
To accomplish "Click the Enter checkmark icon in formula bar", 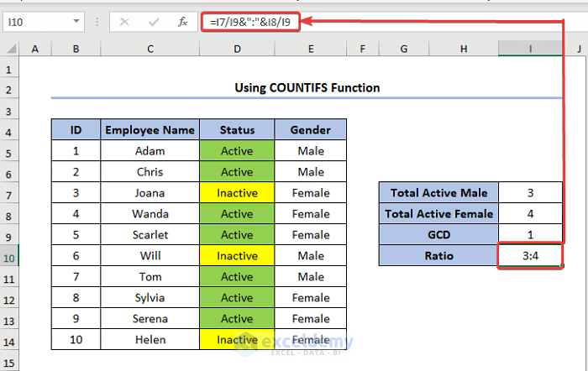I will pos(155,22).
